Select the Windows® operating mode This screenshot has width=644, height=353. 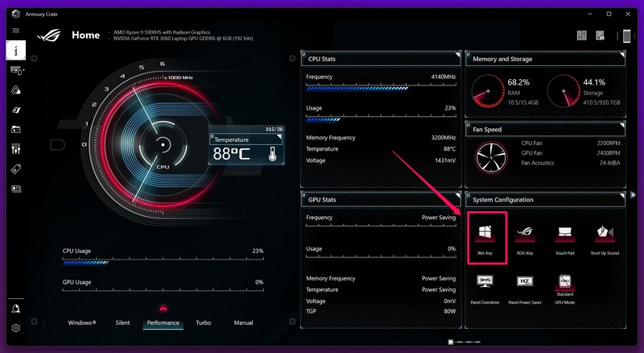[81, 322]
